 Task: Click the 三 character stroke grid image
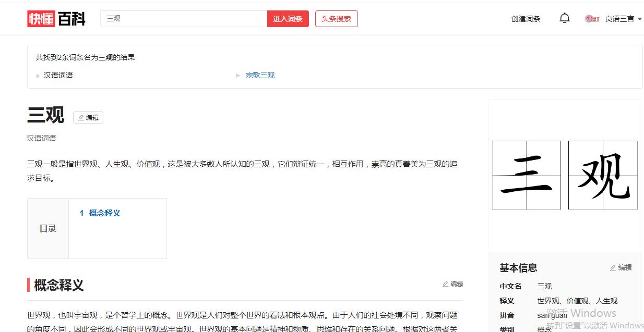526,175
